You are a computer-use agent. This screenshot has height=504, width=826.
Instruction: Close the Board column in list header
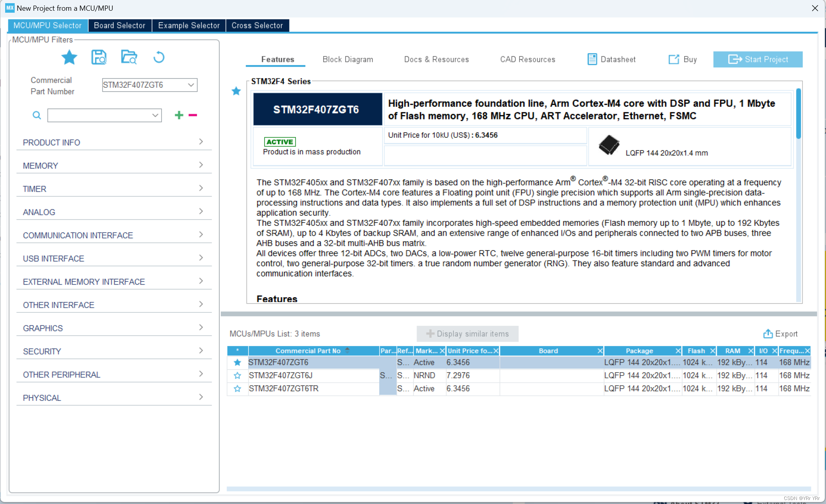tap(600, 351)
